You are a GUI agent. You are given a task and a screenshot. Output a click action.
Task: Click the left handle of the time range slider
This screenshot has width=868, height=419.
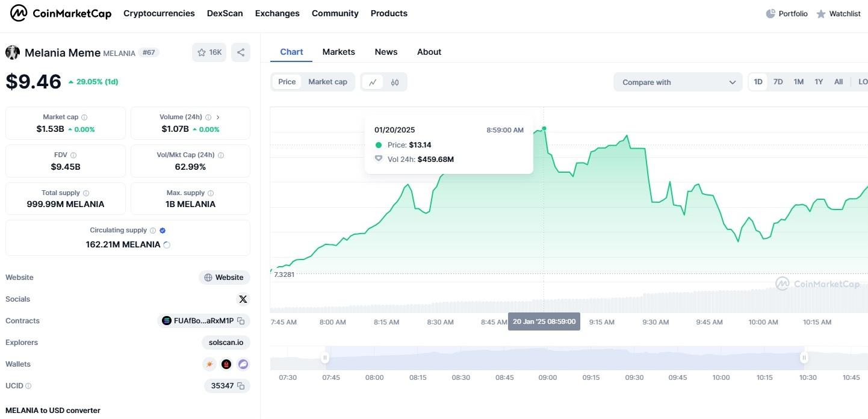pyautogui.click(x=325, y=358)
